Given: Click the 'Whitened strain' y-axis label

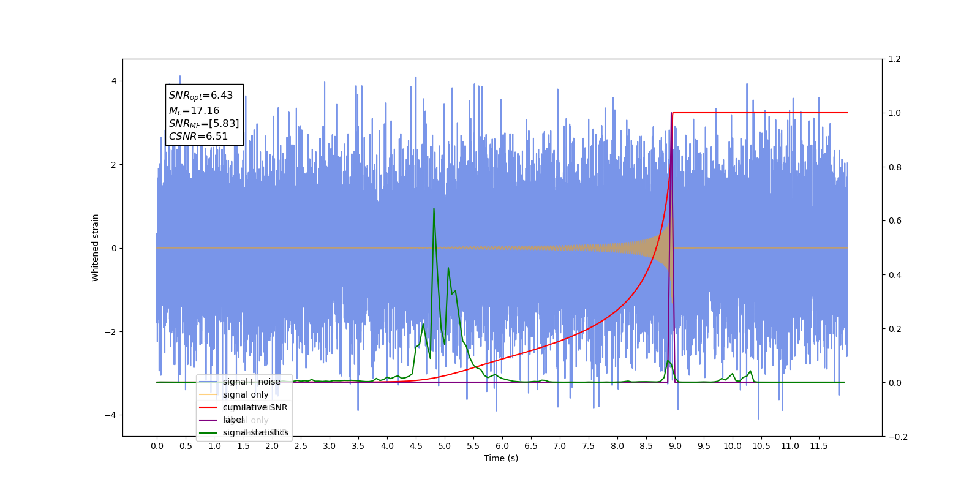Looking at the screenshot, I should (x=95, y=247).
